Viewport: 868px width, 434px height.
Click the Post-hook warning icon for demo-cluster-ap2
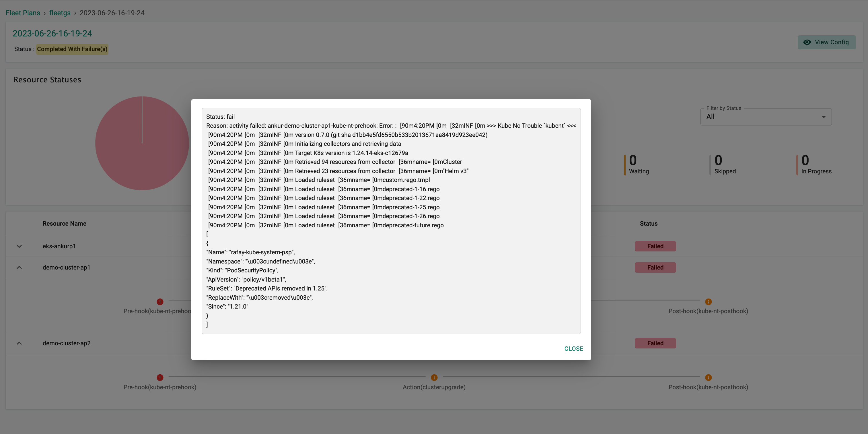click(x=709, y=377)
